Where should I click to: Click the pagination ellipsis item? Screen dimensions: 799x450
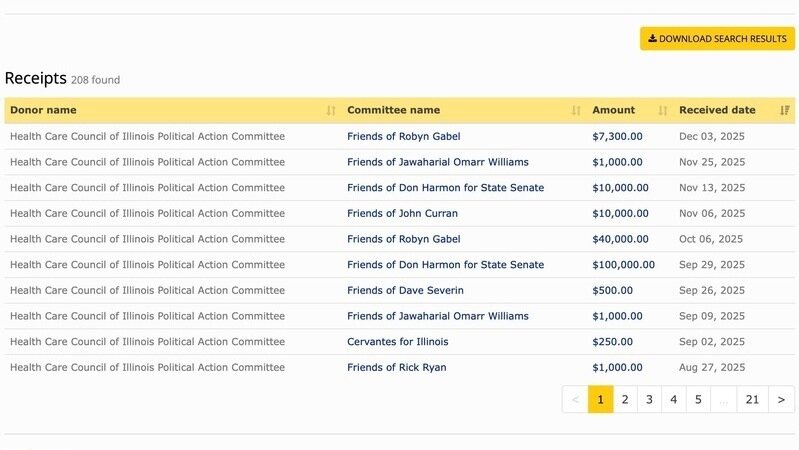tap(723, 400)
